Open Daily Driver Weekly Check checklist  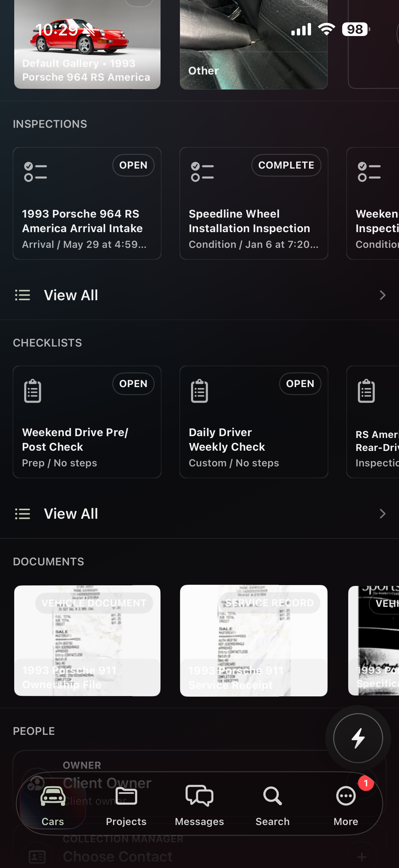click(254, 422)
